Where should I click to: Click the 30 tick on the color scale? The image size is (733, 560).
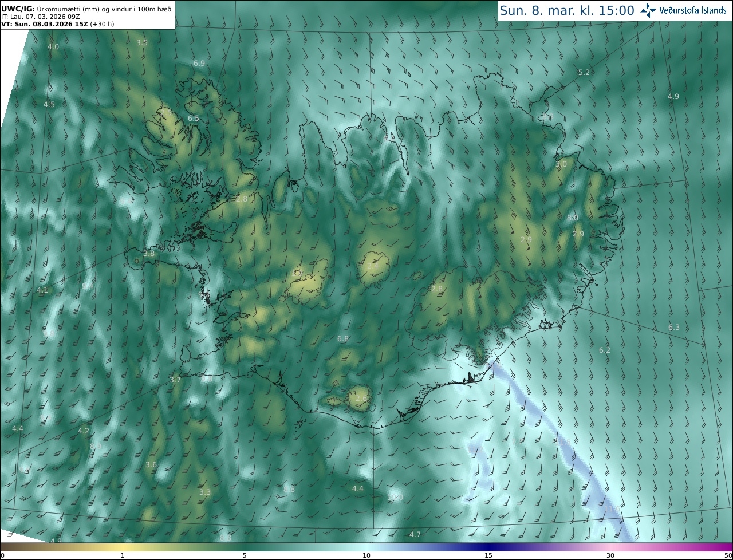610,555
